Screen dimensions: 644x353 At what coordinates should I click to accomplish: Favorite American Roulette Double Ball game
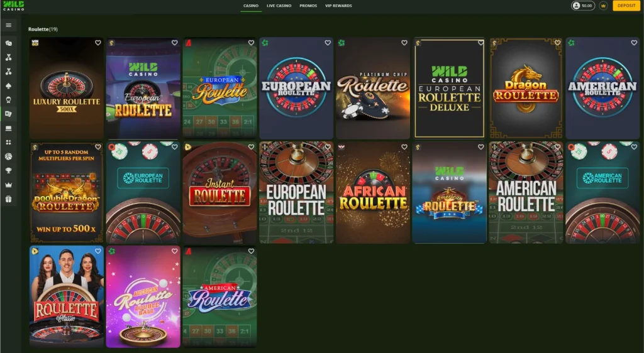tap(175, 251)
